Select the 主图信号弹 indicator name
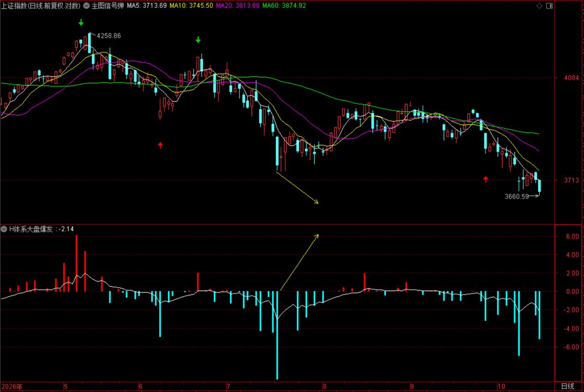 [108, 6]
